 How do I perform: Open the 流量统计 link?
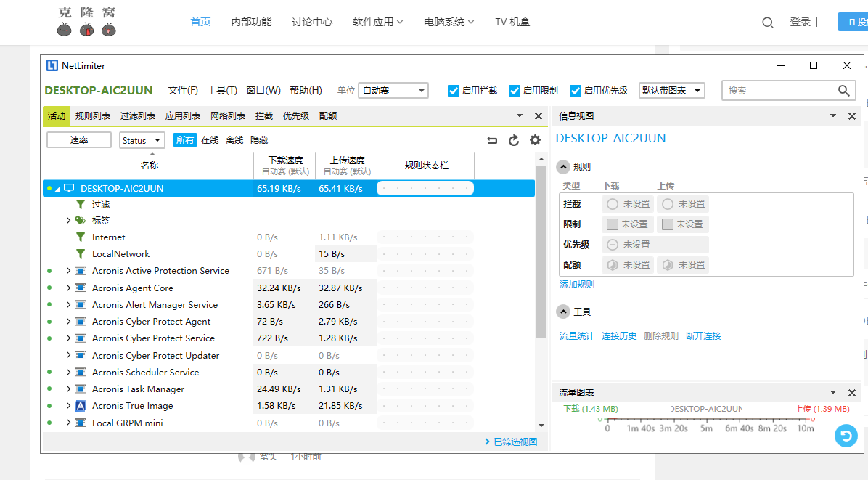(x=576, y=336)
